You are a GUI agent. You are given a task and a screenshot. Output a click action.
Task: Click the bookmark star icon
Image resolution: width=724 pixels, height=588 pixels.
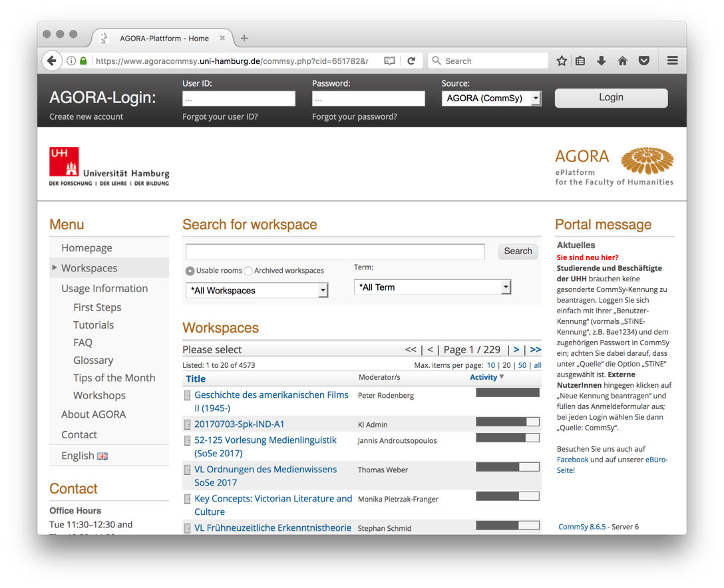562,61
